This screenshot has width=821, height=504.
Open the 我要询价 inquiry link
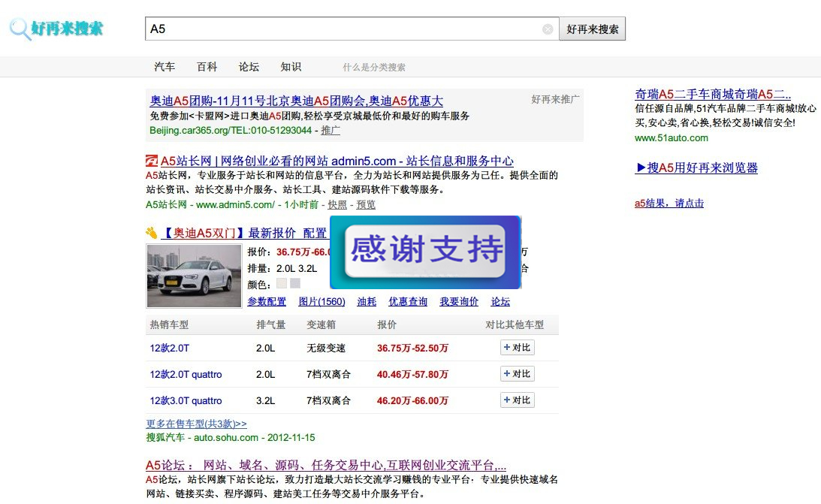tap(459, 301)
